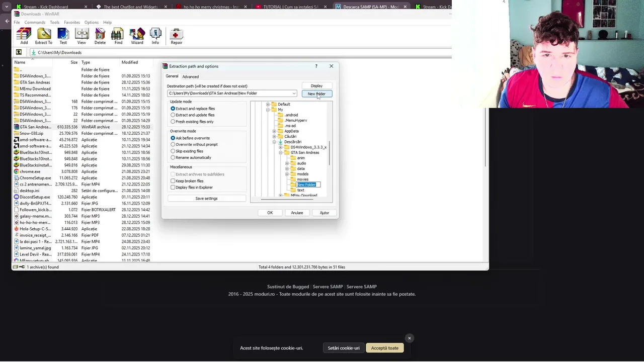Open the Tools menu

pos(54,23)
